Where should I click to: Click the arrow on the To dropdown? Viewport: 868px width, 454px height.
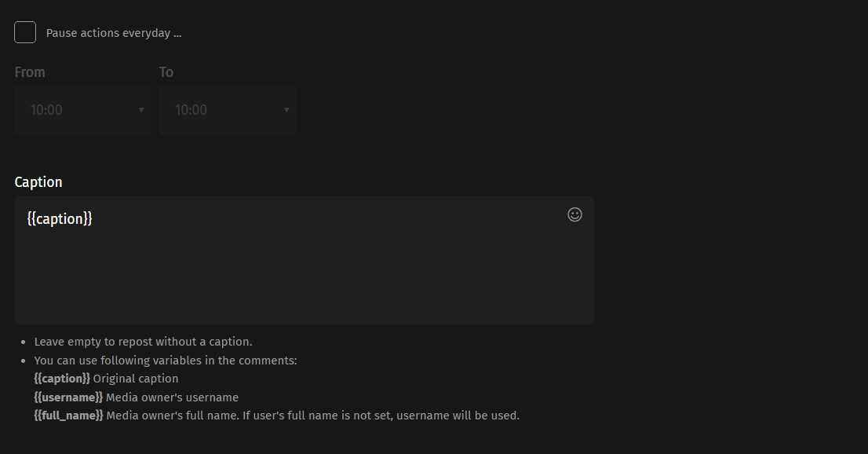point(286,110)
